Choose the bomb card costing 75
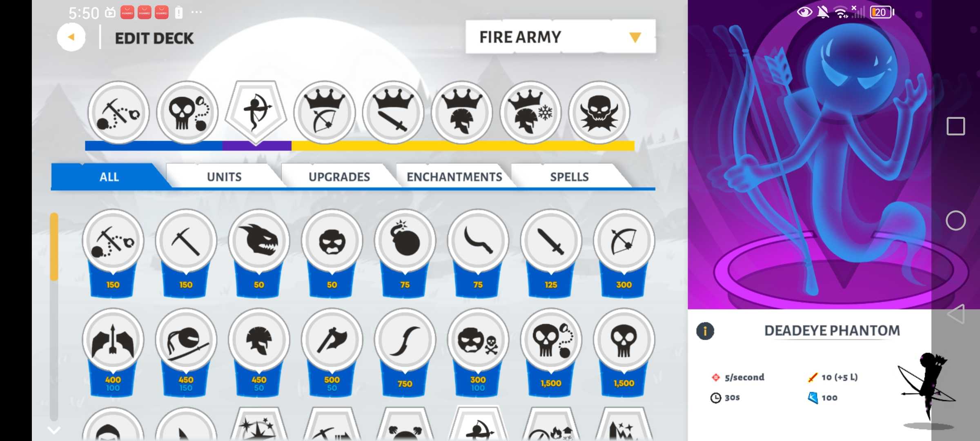Viewport: 980px width, 441px height. point(405,253)
